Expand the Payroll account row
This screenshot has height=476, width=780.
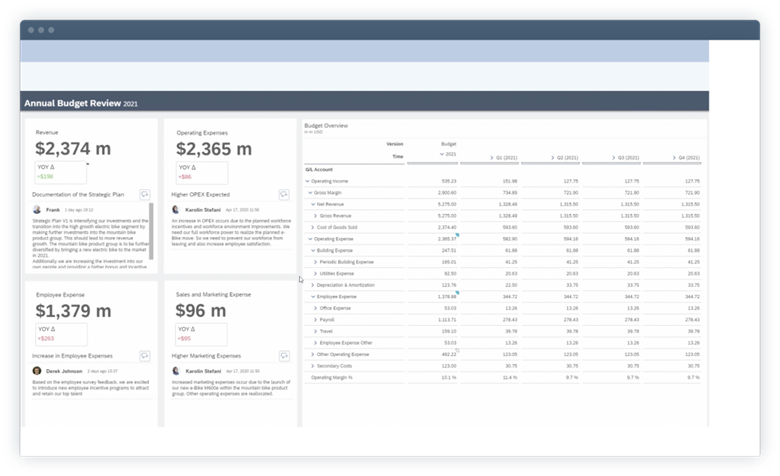click(315, 319)
